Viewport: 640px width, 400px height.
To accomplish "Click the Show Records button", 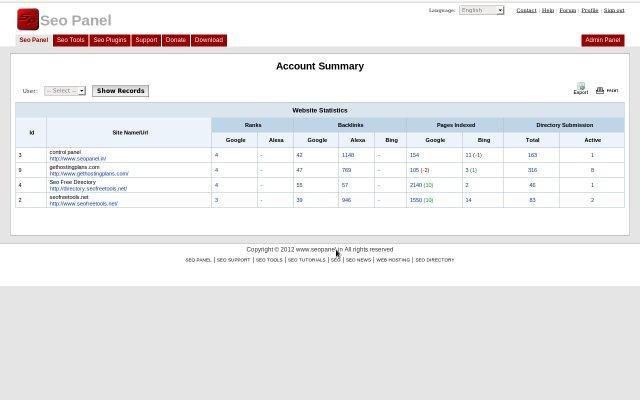I will 120,91.
